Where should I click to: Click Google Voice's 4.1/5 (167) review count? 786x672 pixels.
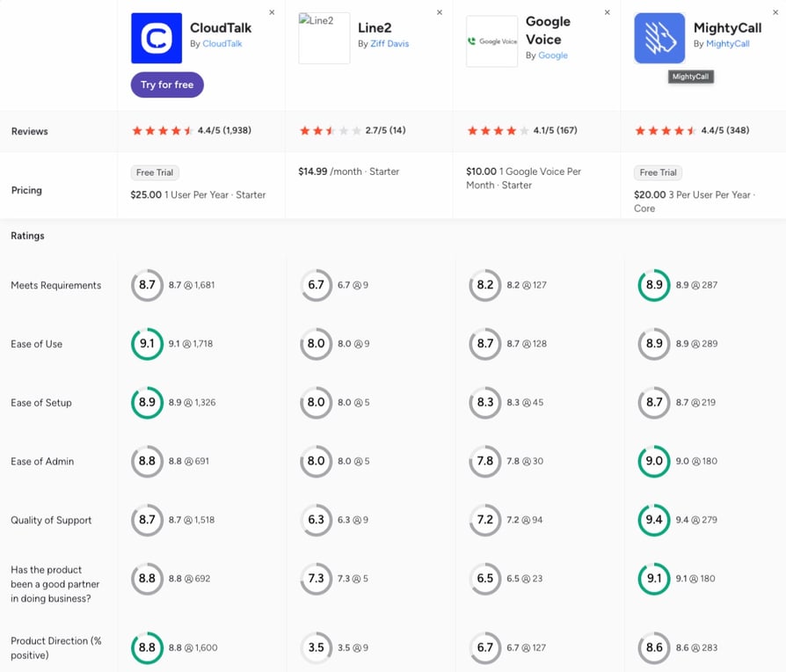click(x=555, y=130)
